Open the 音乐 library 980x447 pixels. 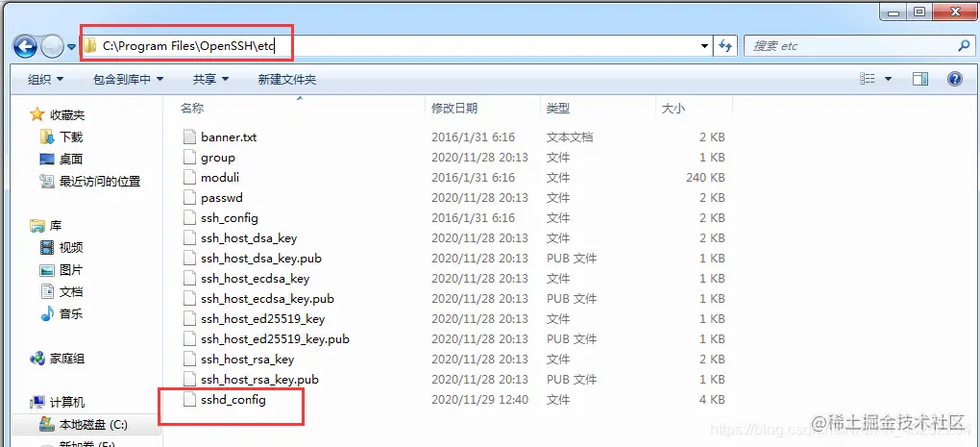[71, 313]
